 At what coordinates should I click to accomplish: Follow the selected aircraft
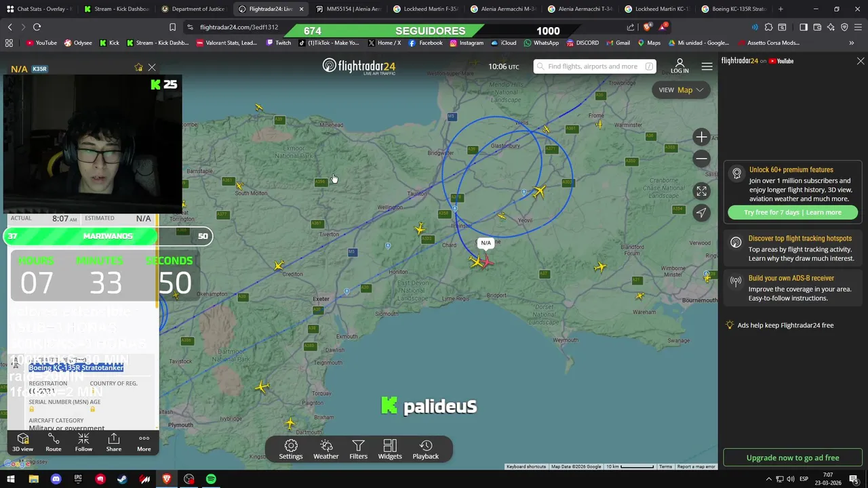83,443
